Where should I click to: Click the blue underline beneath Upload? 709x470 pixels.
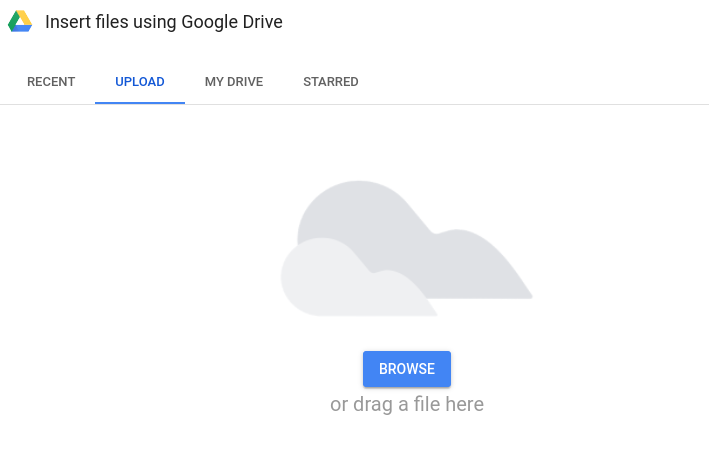tap(140, 103)
